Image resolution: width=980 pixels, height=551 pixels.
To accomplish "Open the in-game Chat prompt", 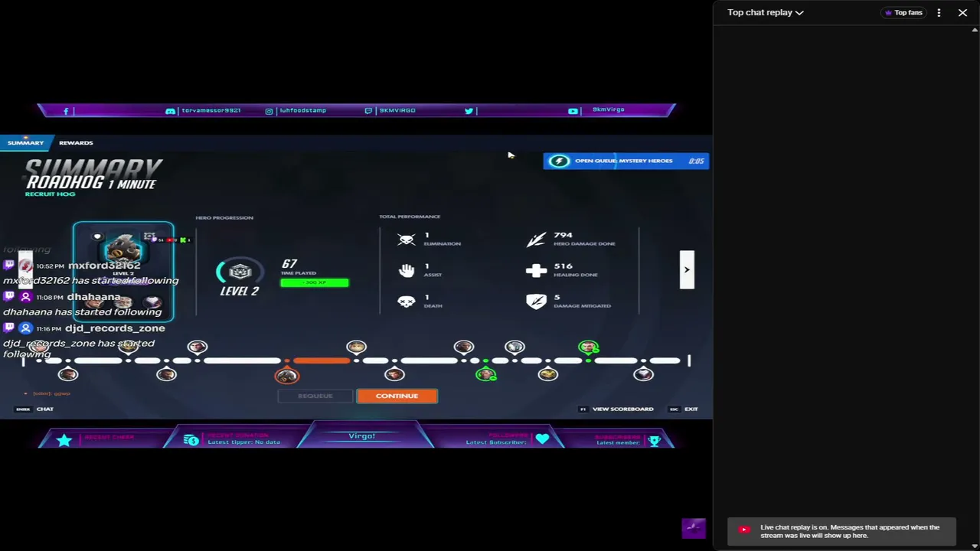I will [x=35, y=409].
